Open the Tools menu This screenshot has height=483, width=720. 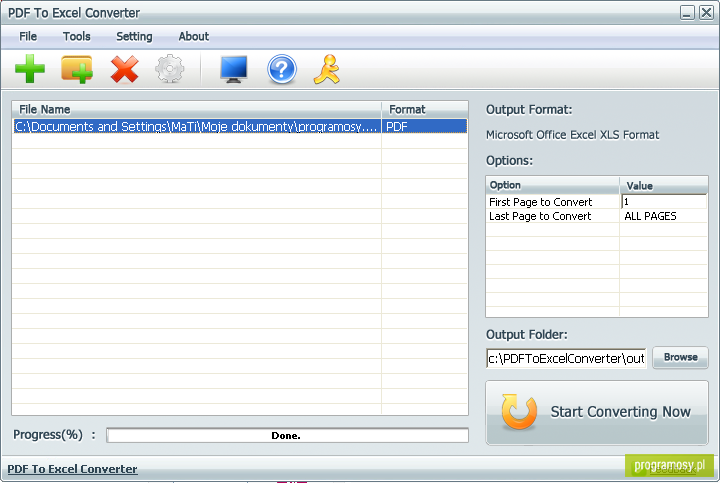(x=77, y=36)
